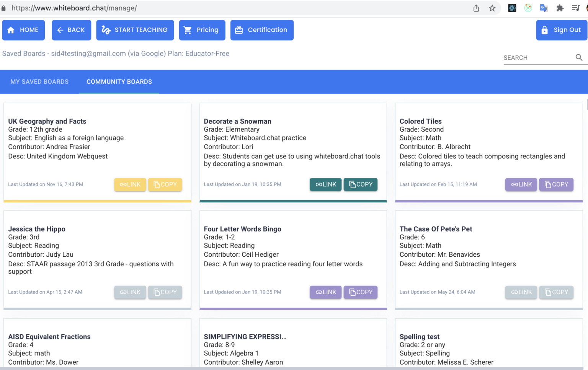Copy the Decorate a Snowman board

click(361, 184)
